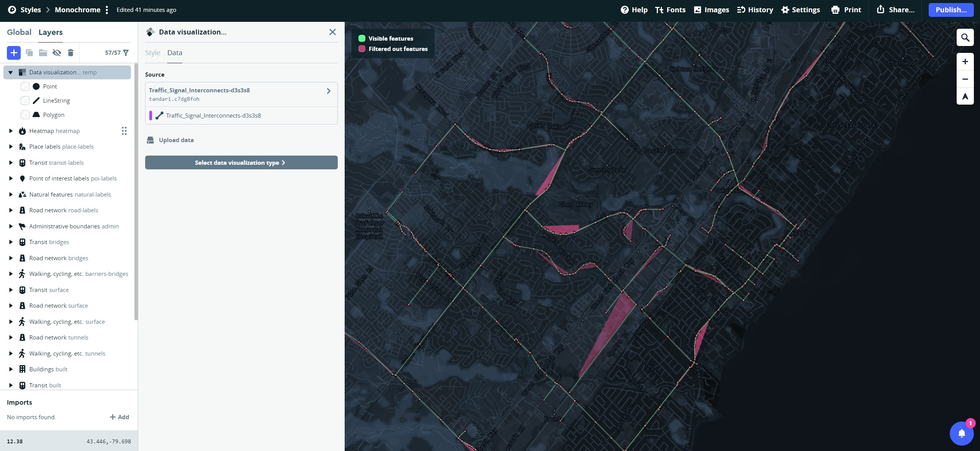Open the layer filter funnel icon

[x=126, y=52]
